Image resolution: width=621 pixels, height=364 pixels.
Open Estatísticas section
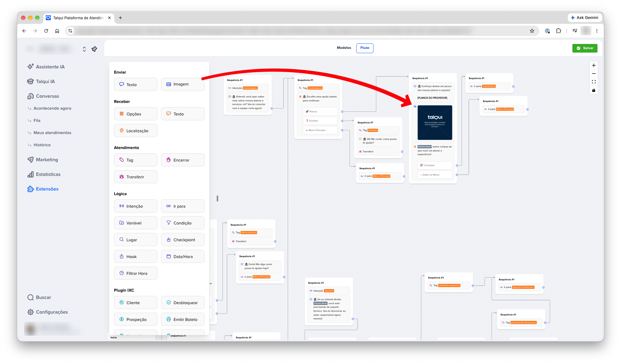[44, 174]
